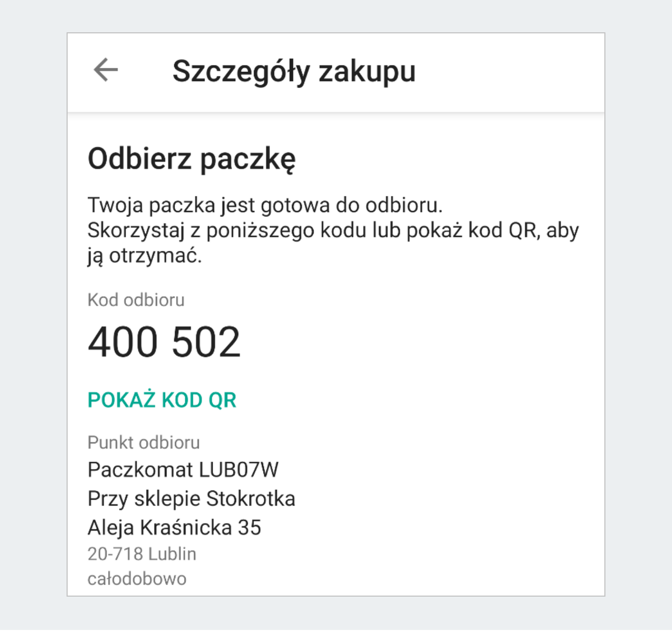Click the Odbierz paczkę heading

point(193,159)
